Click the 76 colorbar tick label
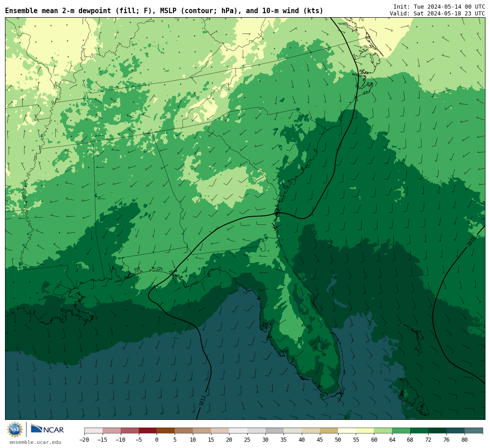Screen dimensions: 490x448 (x=447, y=439)
